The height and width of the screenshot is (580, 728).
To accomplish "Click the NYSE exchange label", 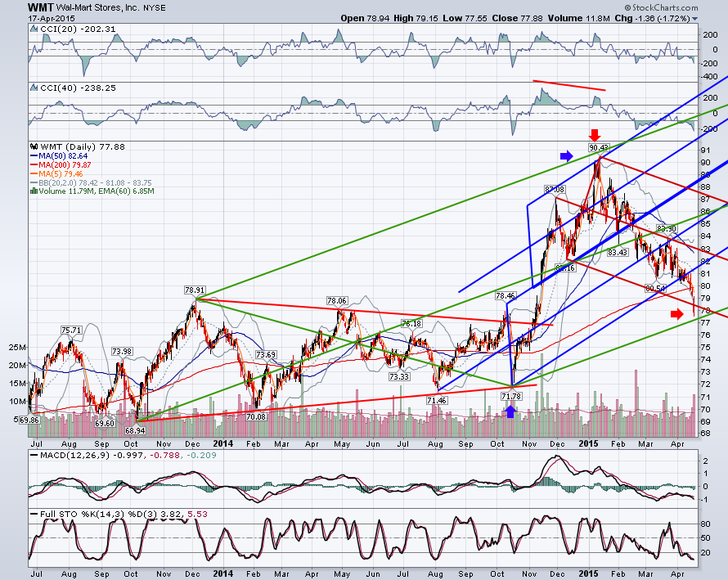I will [154, 8].
